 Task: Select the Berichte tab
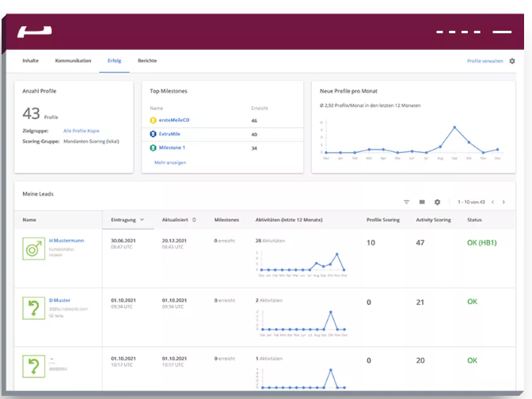147,61
